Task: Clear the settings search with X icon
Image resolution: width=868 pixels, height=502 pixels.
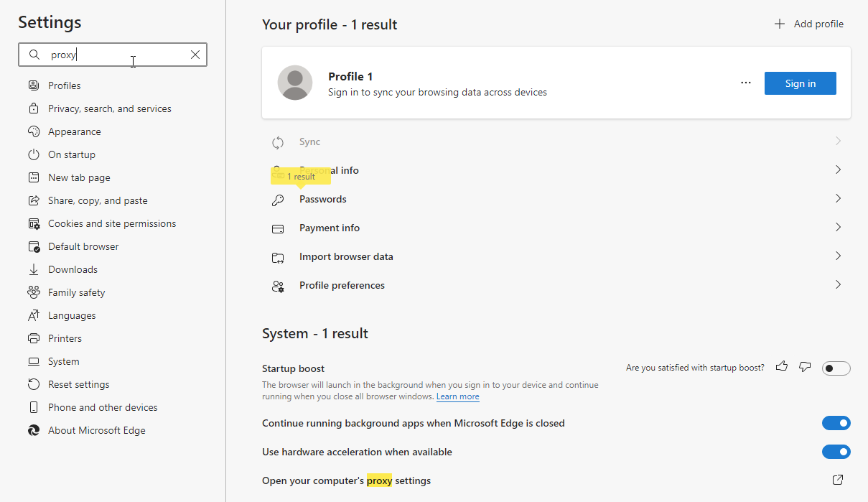Action: tap(195, 55)
